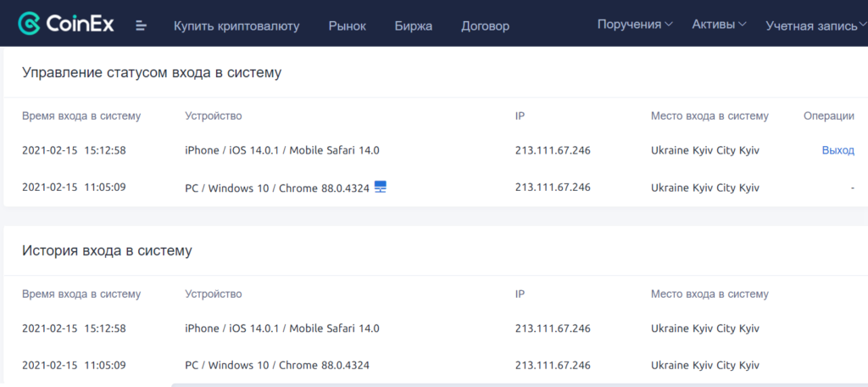Click the 11:05:09 timestamp in login history
This screenshot has height=387, width=868.
click(x=74, y=366)
